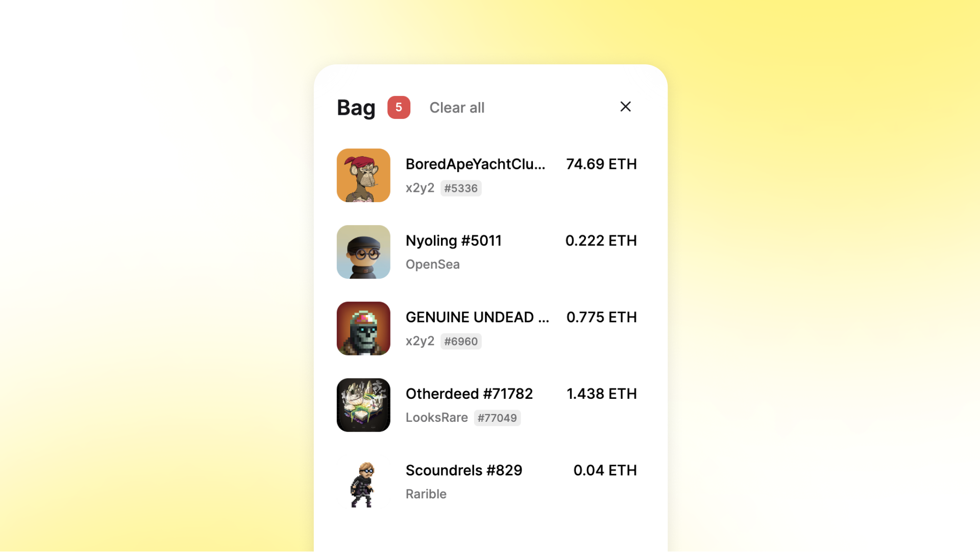This screenshot has height=552, width=980.
Task: Click the OpenSea marketplace label
Action: (x=433, y=265)
